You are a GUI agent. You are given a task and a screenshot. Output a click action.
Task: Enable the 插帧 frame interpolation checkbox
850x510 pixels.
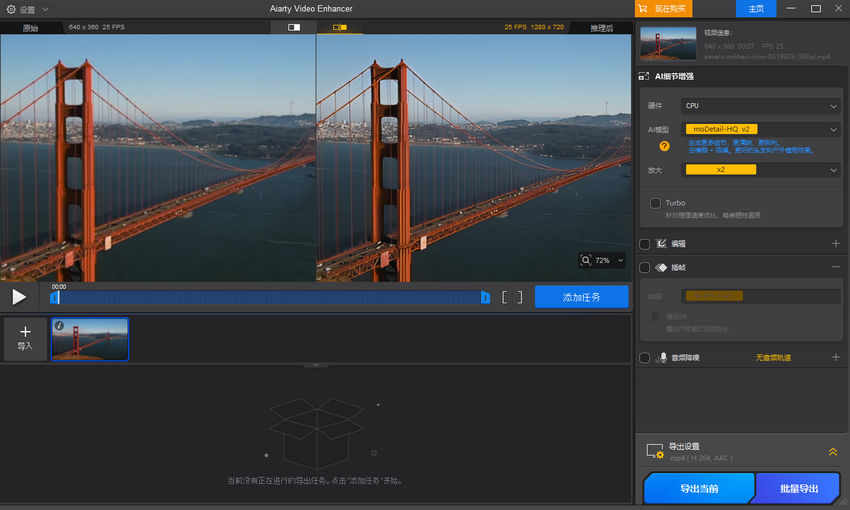[x=645, y=267]
